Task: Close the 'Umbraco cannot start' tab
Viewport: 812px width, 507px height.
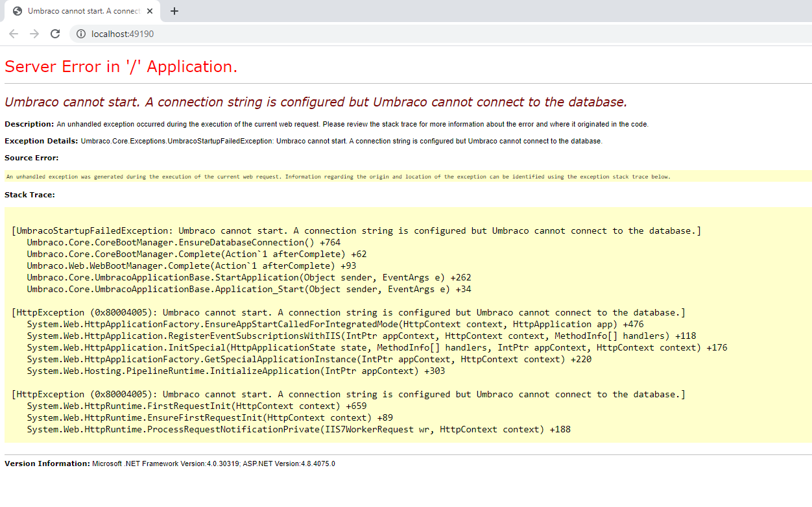Action: (150, 11)
